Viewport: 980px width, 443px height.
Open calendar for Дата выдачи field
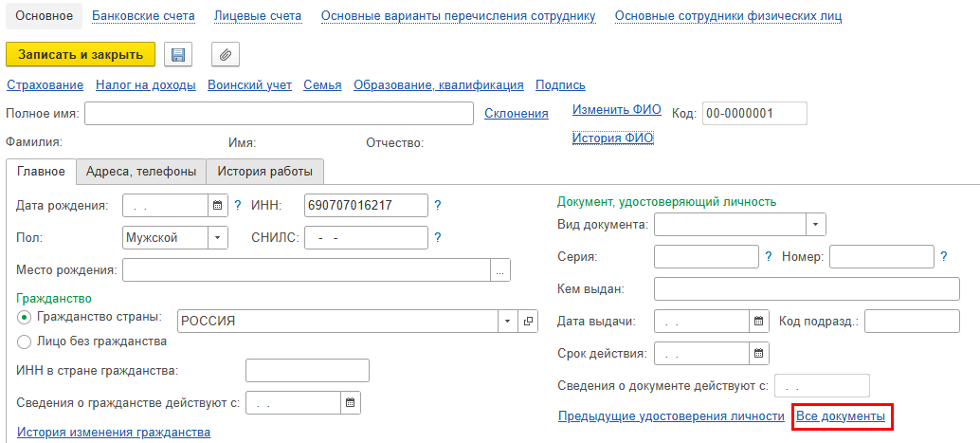[x=758, y=322]
